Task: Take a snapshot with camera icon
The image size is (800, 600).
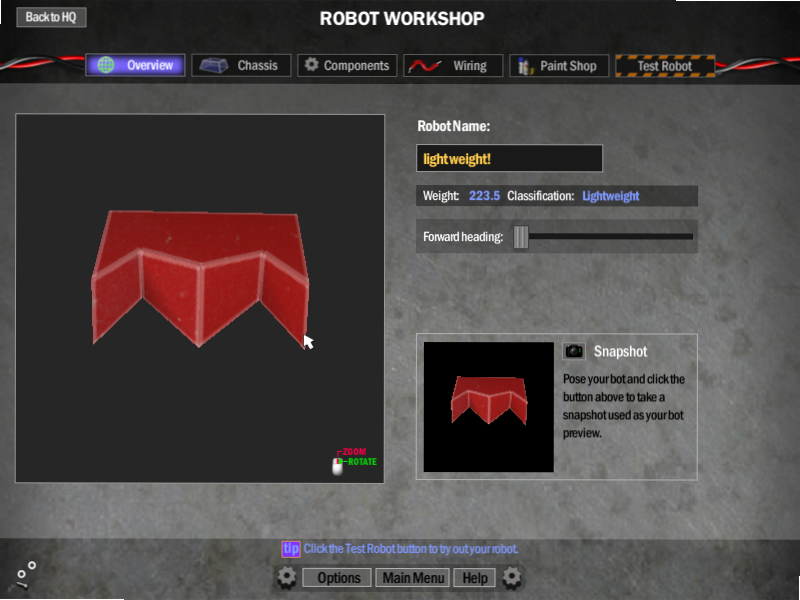Action: (574, 351)
